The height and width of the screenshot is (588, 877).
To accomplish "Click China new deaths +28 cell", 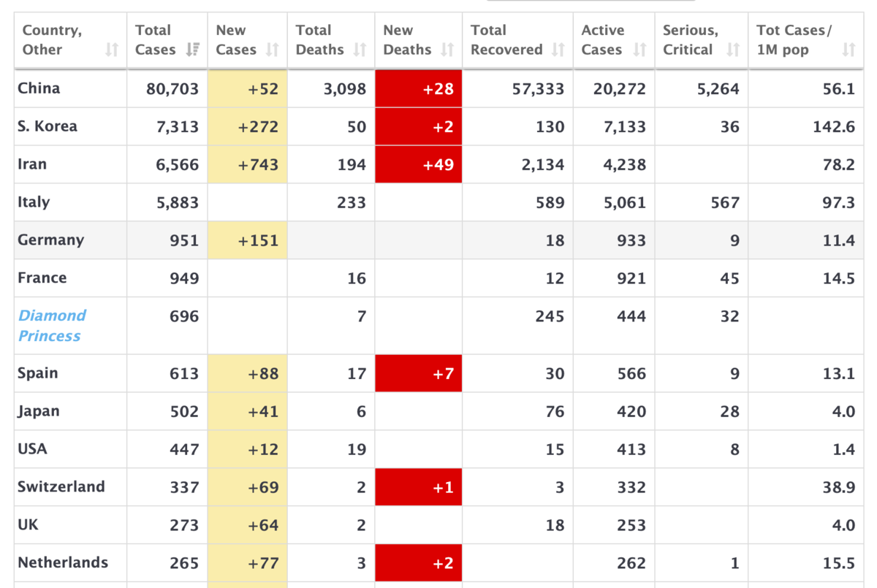I will 419,89.
